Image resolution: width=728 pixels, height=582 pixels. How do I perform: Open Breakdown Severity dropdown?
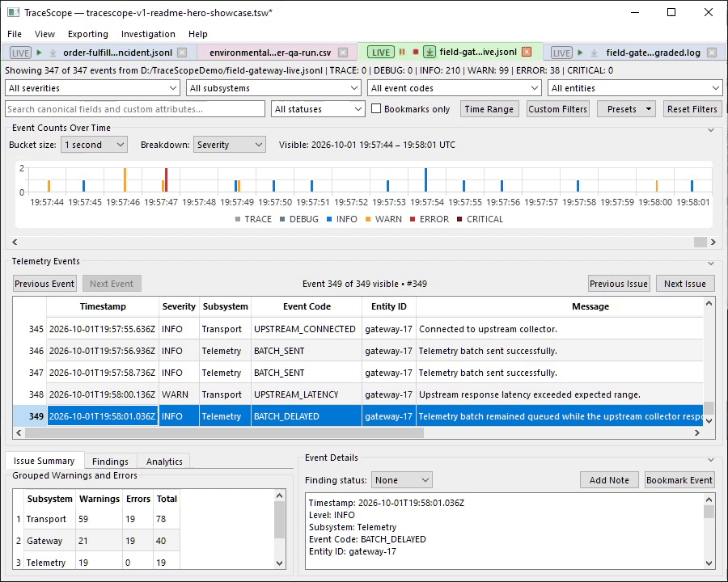point(230,145)
